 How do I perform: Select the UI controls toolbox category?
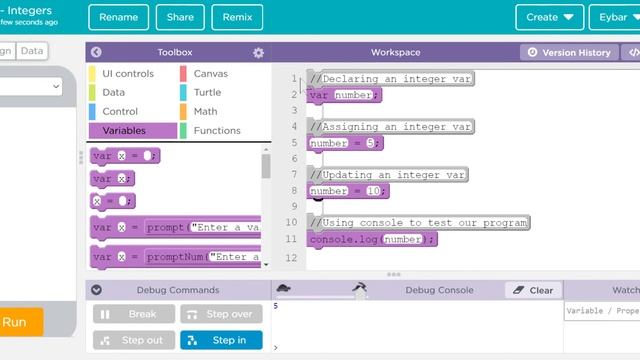[128, 73]
